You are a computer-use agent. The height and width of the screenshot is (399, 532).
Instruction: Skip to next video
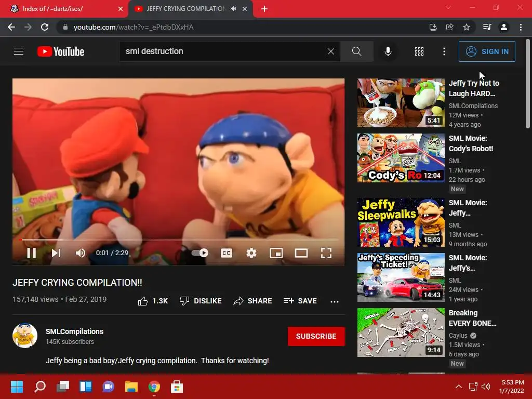tap(56, 253)
